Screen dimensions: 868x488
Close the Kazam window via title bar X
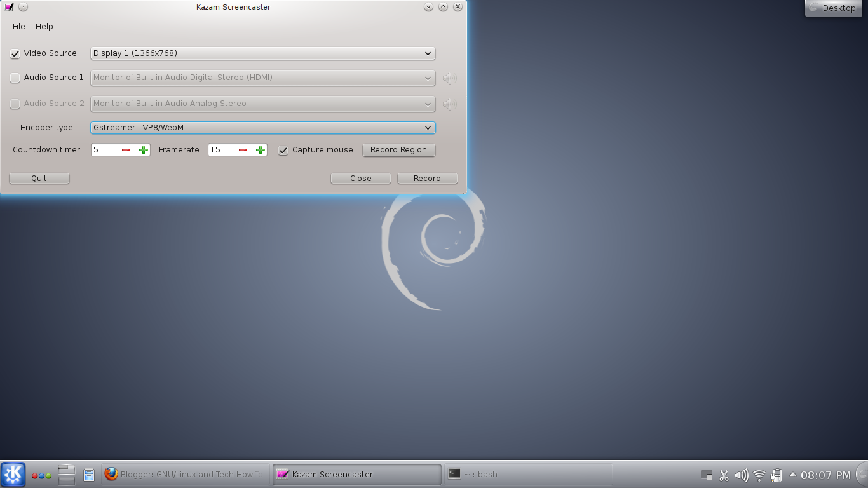click(458, 7)
